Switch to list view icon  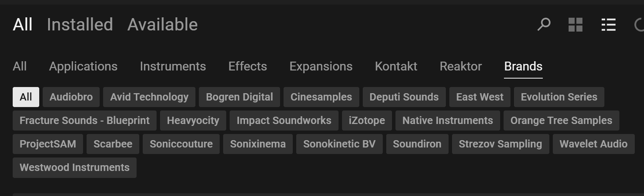coord(608,25)
